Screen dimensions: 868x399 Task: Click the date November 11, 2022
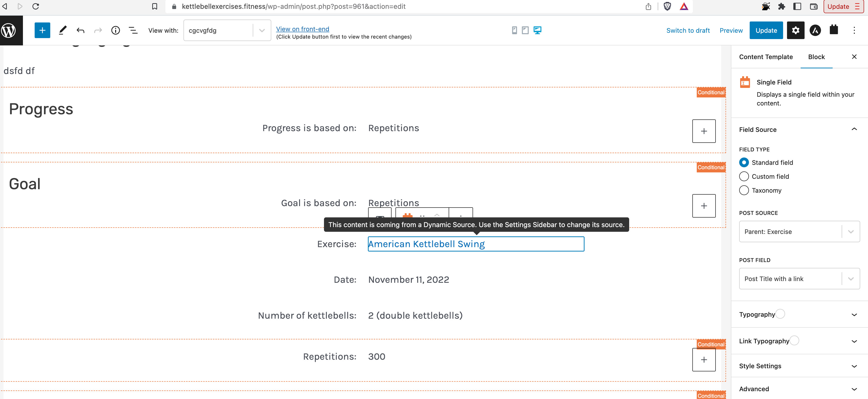(408, 280)
